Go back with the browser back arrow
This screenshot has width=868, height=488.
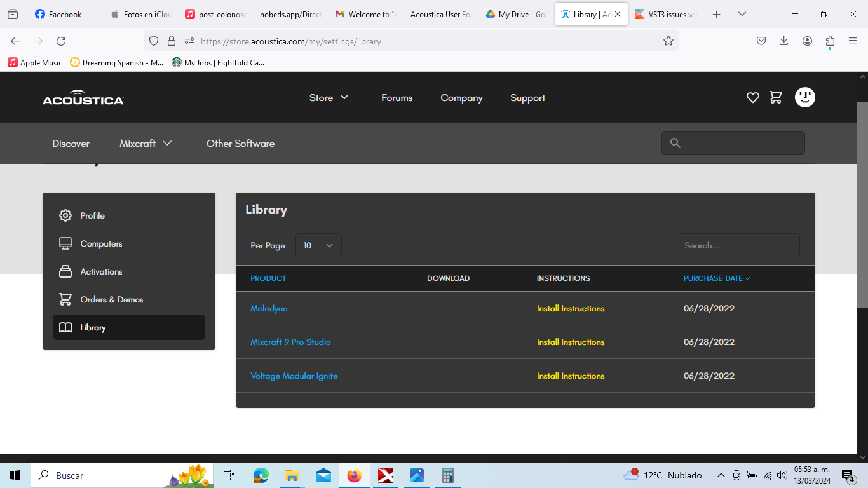click(15, 41)
